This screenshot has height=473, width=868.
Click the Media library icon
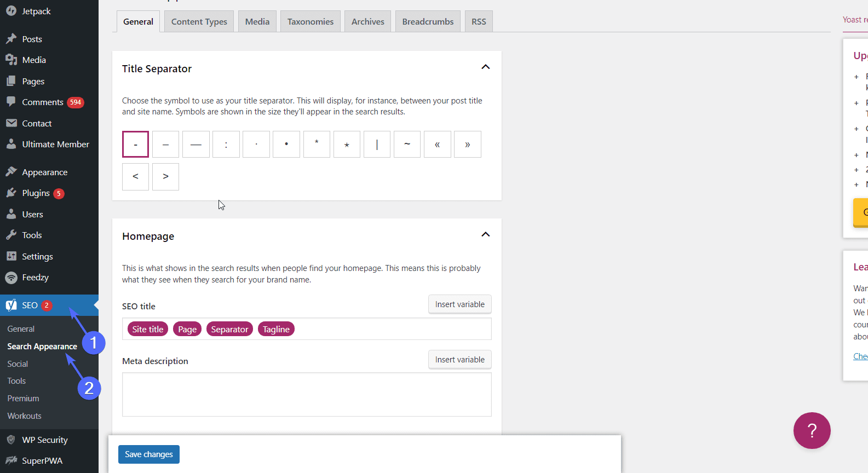pyautogui.click(x=11, y=60)
